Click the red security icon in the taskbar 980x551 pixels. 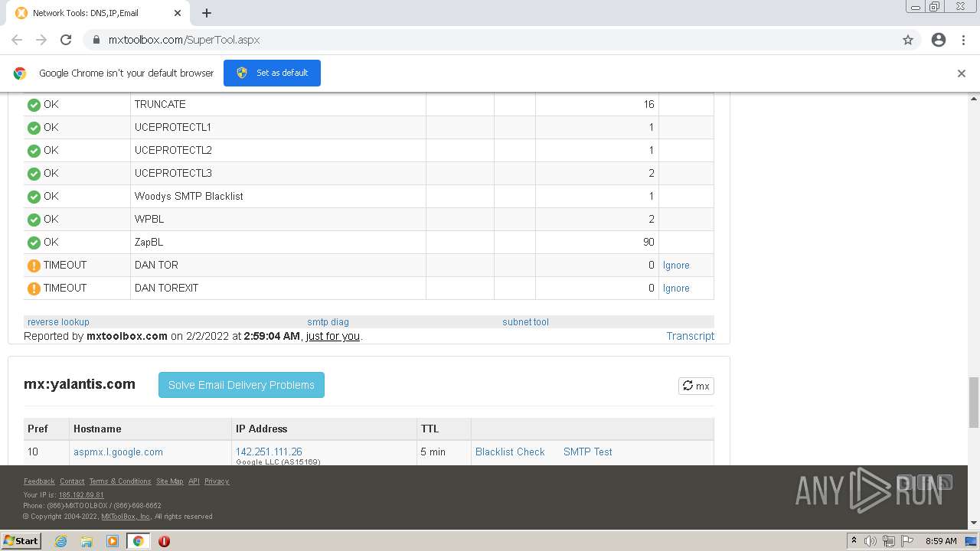(x=164, y=541)
